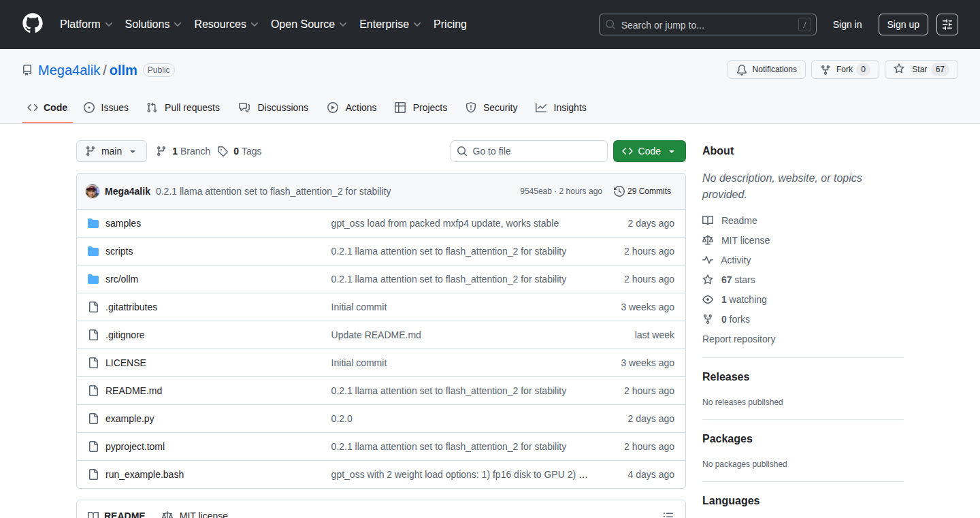Image resolution: width=980 pixels, height=518 pixels.
Task: Click the star icon beside 67 stars
Action: [708, 280]
